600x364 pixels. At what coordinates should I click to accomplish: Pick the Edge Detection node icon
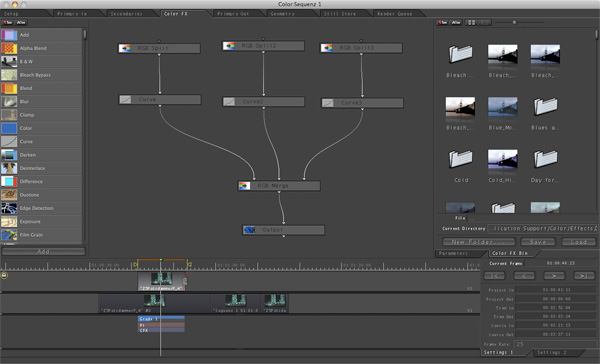tap(9, 208)
